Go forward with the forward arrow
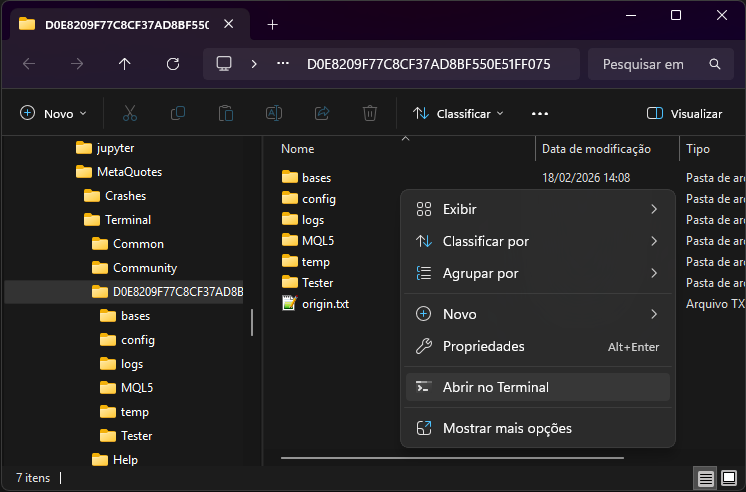746x492 pixels. (x=77, y=64)
